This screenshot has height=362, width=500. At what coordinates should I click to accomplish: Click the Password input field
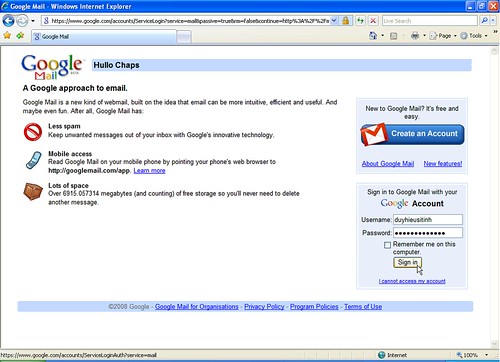428,233
